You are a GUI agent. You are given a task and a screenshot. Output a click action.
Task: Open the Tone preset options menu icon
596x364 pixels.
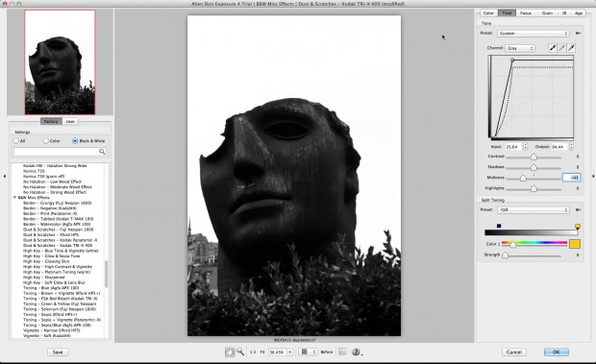pos(578,34)
